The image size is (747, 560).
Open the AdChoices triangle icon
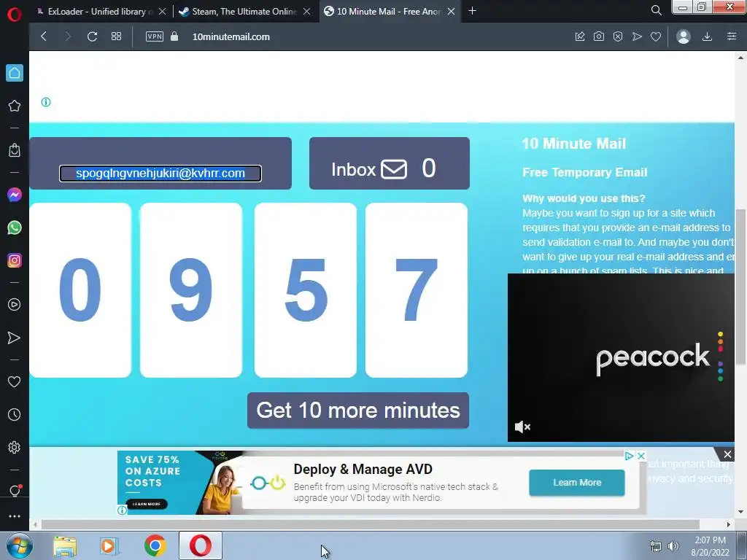tap(629, 456)
